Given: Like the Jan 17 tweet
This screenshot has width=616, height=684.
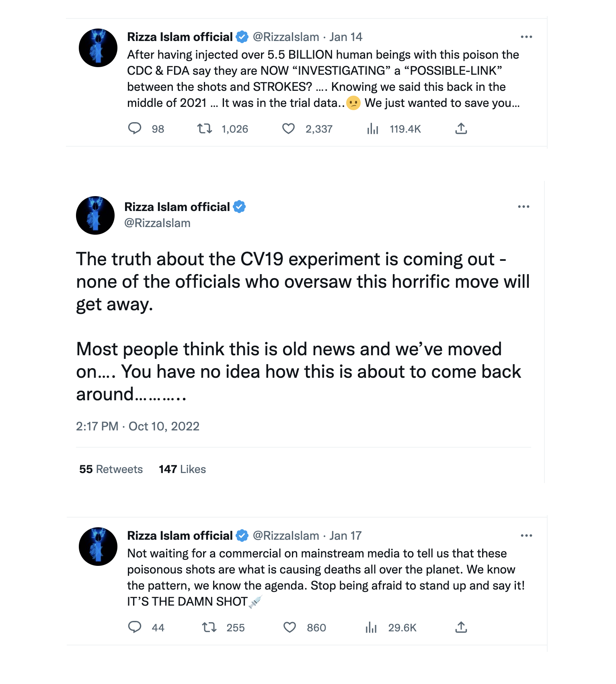Looking at the screenshot, I should pyautogui.click(x=289, y=627).
